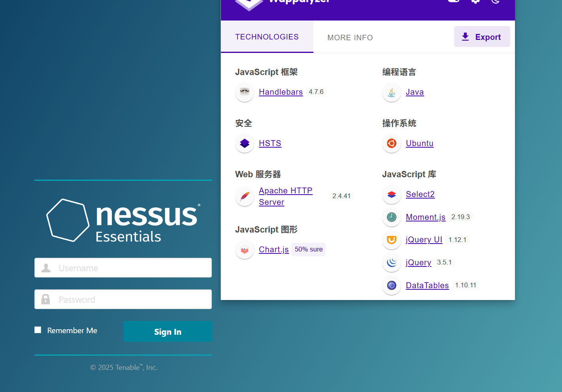Click the 50% sure badge
562x392 pixels.
coord(309,249)
